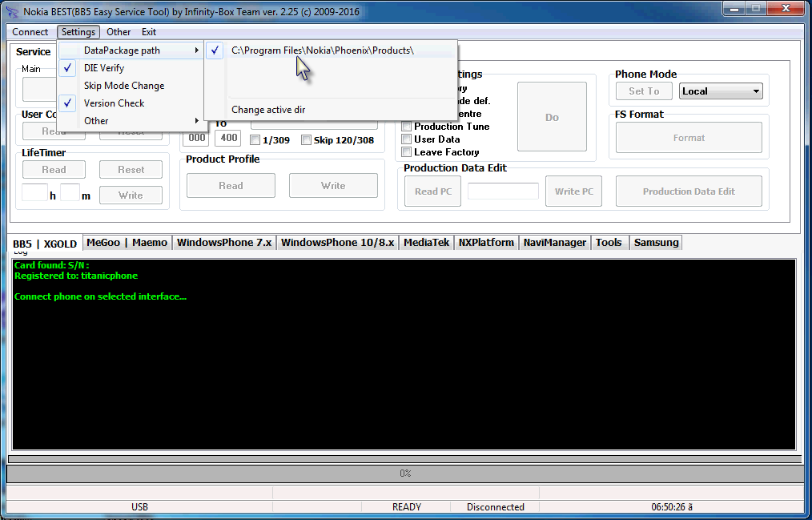The image size is (812, 520).
Task: Click Product Profile Write button
Action: 333,185
